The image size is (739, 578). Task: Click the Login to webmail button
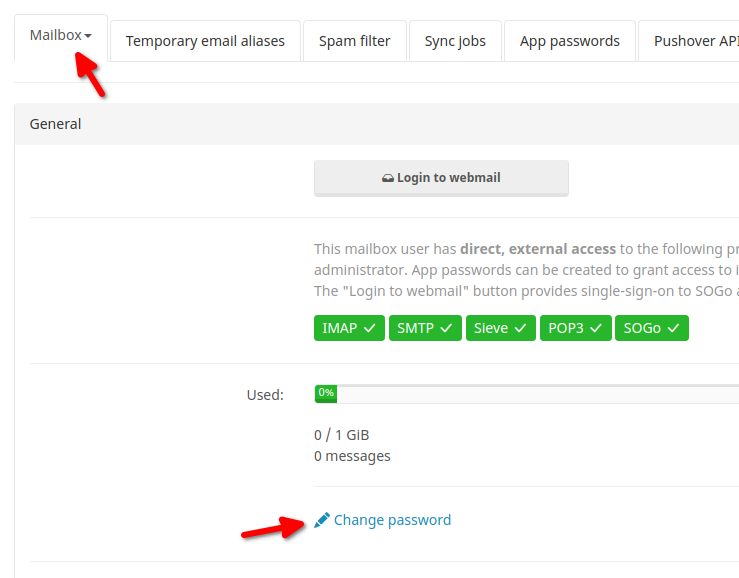point(441,178)
